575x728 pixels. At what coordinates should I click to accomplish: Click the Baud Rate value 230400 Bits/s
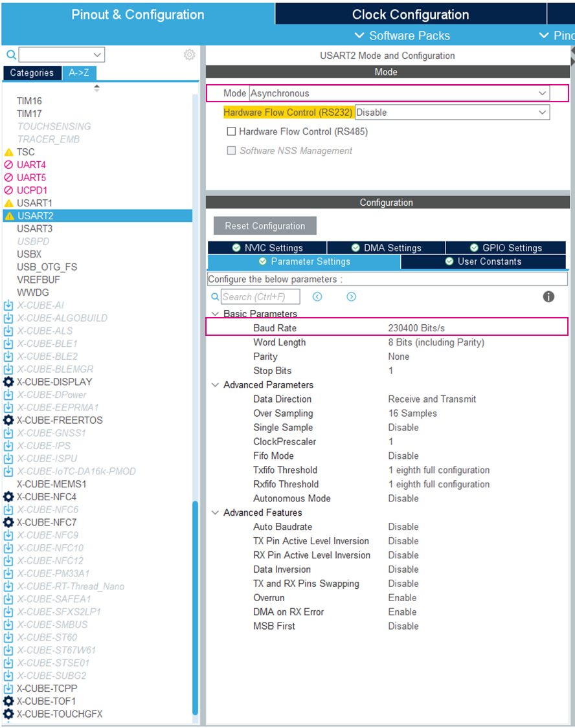(x=416, y=328)
